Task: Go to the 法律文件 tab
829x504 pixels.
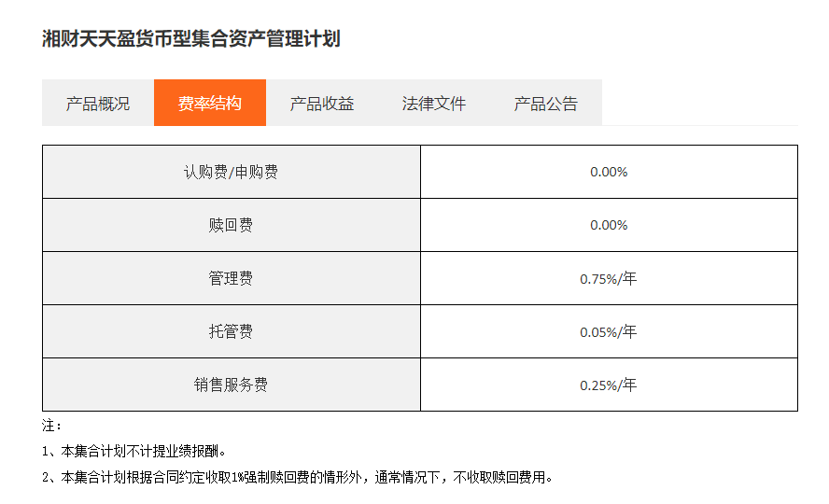Action: pos(434,104)
